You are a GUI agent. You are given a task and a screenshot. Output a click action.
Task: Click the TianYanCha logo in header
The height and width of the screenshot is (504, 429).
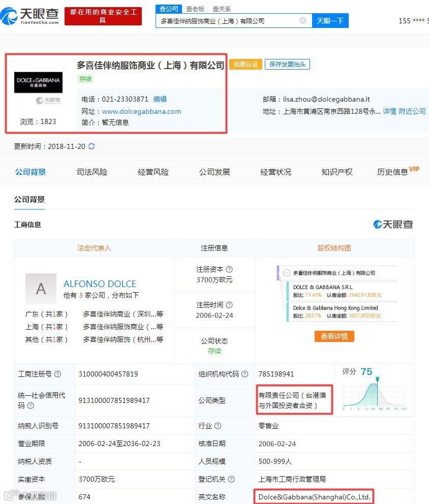[x=29, y=16]
